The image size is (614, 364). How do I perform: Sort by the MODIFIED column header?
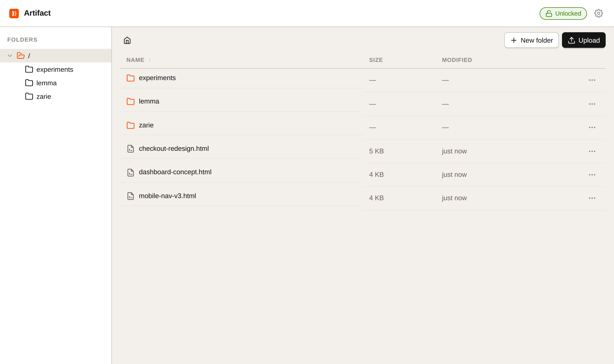coord(457,60)
